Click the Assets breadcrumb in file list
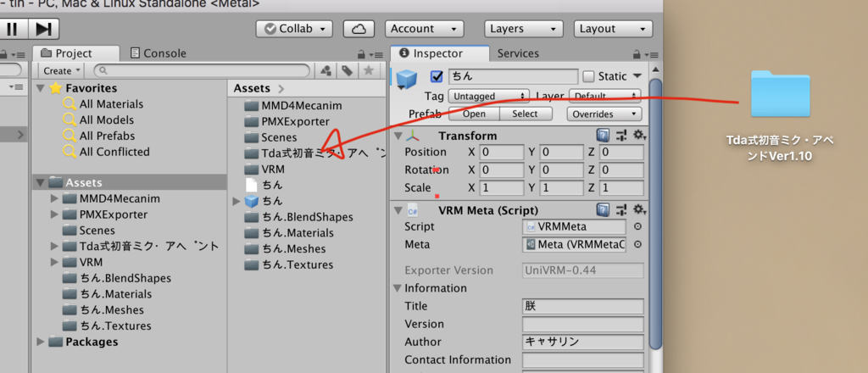The width and height of the screenshot is (868, 373). (252, 88)
